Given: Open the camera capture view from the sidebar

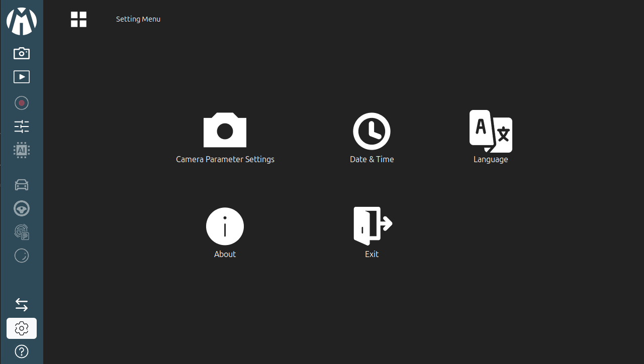Looking at the screenshot, I should 22,53.
